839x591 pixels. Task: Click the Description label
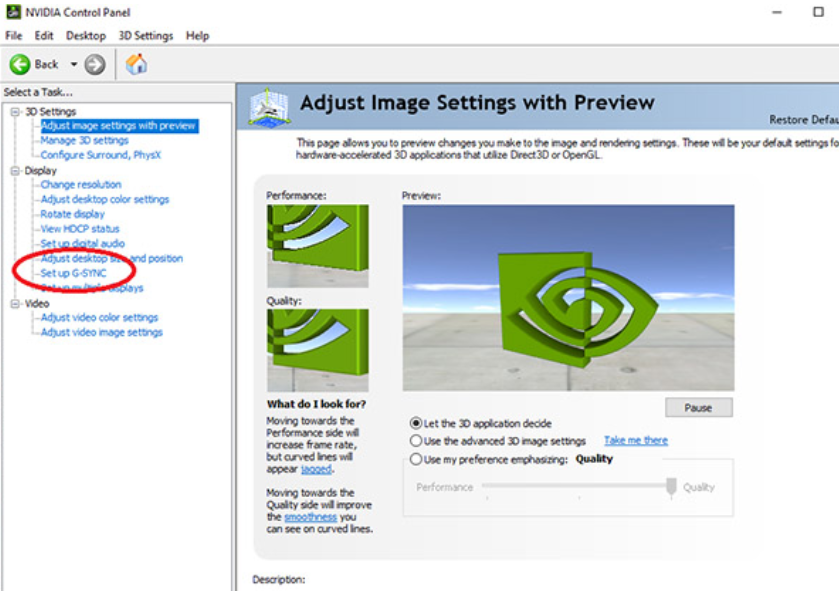click(x=279, y=580)
